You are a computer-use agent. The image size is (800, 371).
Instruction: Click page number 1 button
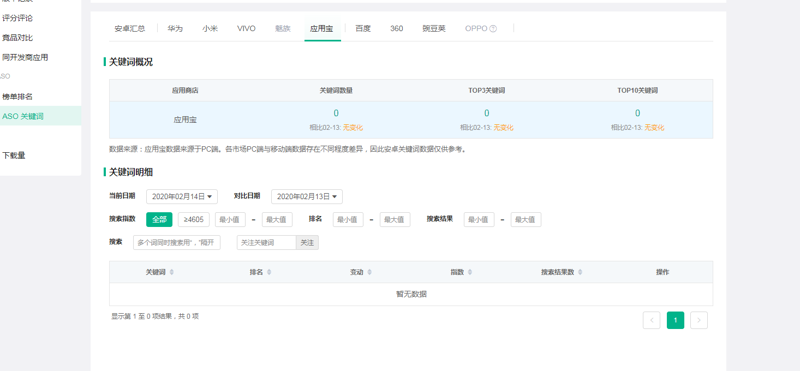point(675,320)
